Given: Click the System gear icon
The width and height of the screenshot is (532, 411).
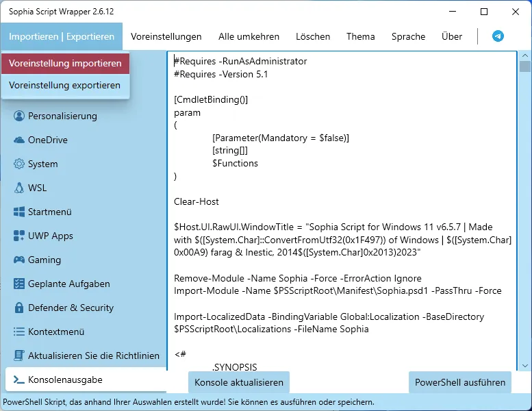Looking at the screenshot, I should (19, 164).
